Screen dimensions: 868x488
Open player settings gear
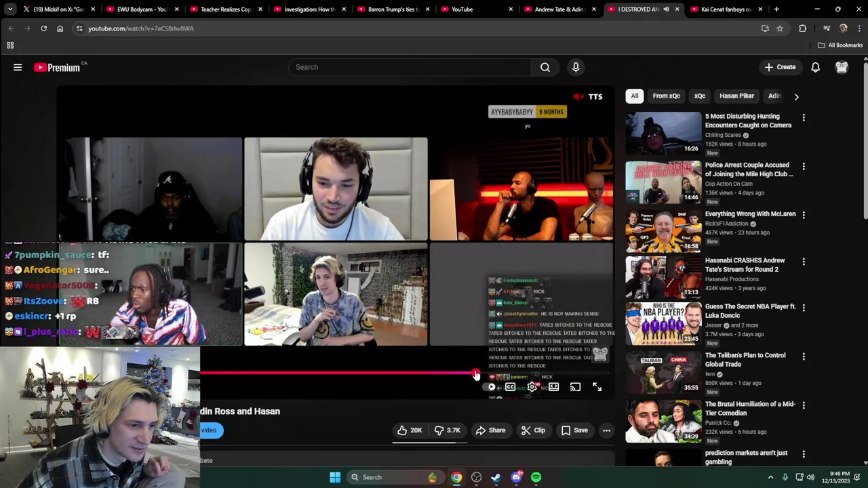(x=532, y=387)
